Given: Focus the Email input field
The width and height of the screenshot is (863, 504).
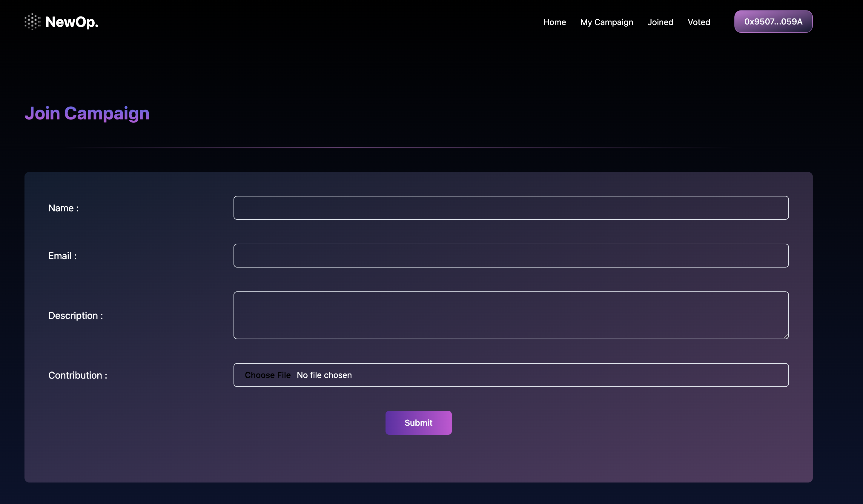Looking at the screenshot, I should click(511, 255).
